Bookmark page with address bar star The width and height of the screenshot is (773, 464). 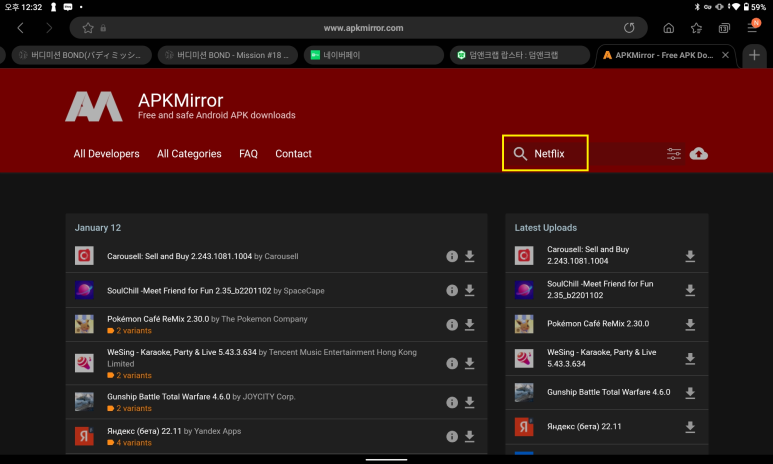click(88, 28)
